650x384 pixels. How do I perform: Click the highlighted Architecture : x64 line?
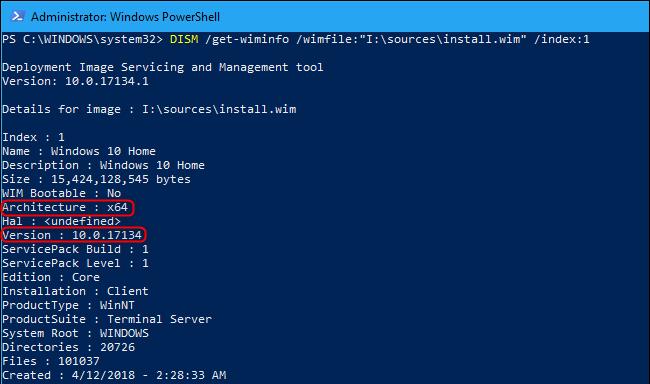pyautogui.click(x=67, y=207)
